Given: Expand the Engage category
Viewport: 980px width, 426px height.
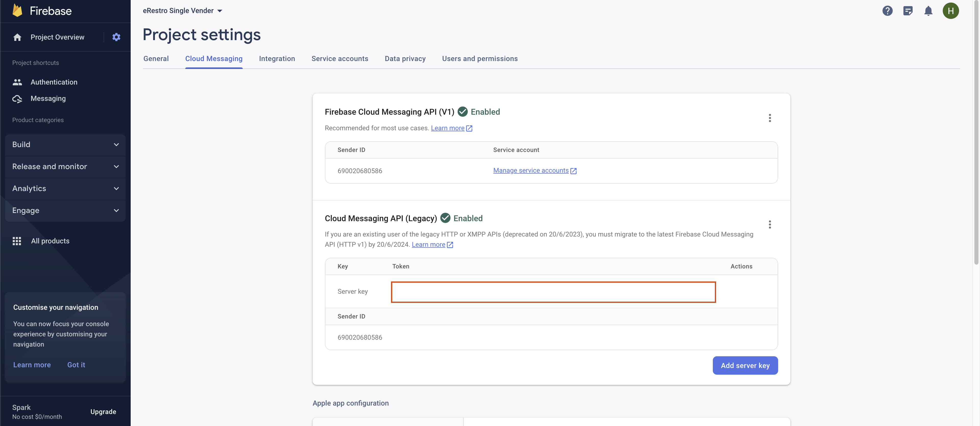Looking at the screenshot, I should pos(65,210).
